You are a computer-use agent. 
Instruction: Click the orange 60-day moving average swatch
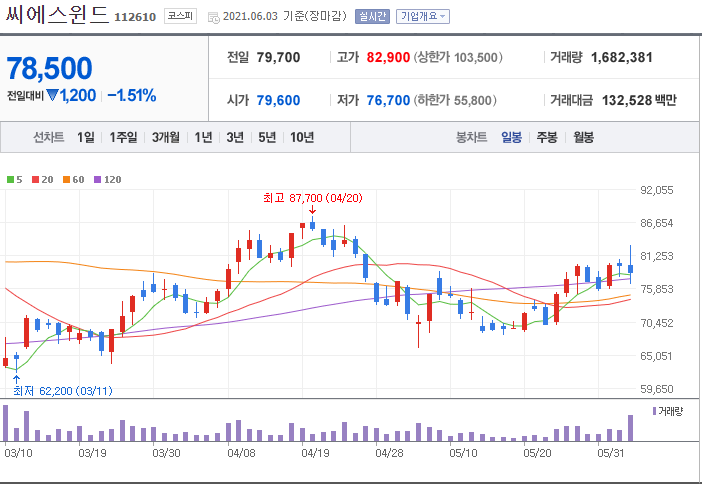pos(66,180)
